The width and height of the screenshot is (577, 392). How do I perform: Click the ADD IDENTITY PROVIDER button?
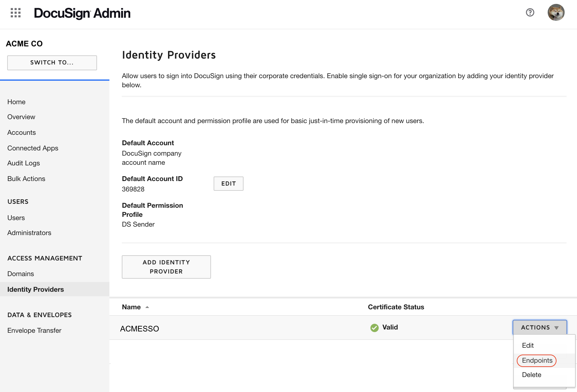pyautogui.click(x=166, y=267)
